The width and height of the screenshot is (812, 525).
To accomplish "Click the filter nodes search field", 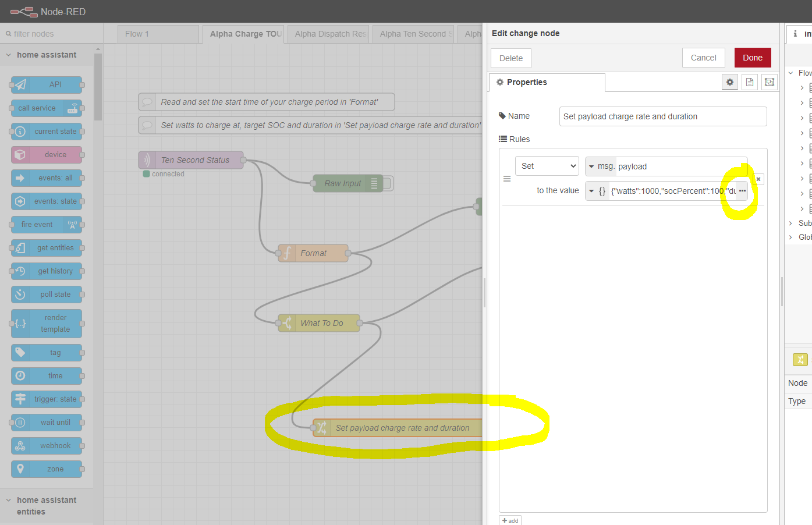I will click(52, 34).
